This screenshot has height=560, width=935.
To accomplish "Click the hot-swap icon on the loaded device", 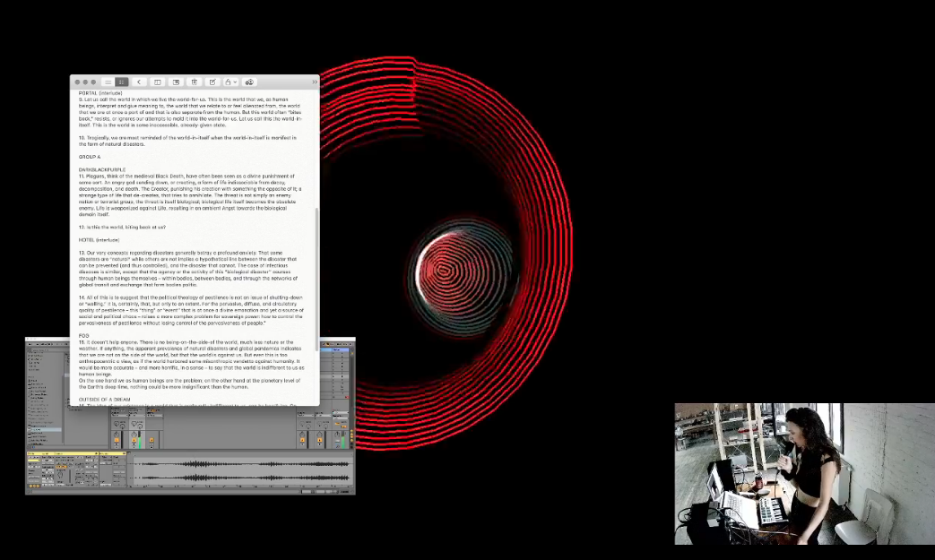I will click(96, 453).
